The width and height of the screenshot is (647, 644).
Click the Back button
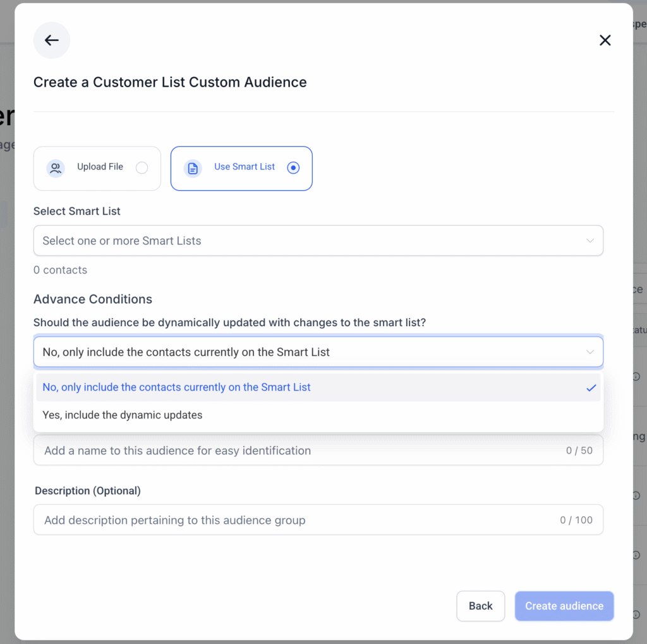pyautogui.click(x=480, y=605)
